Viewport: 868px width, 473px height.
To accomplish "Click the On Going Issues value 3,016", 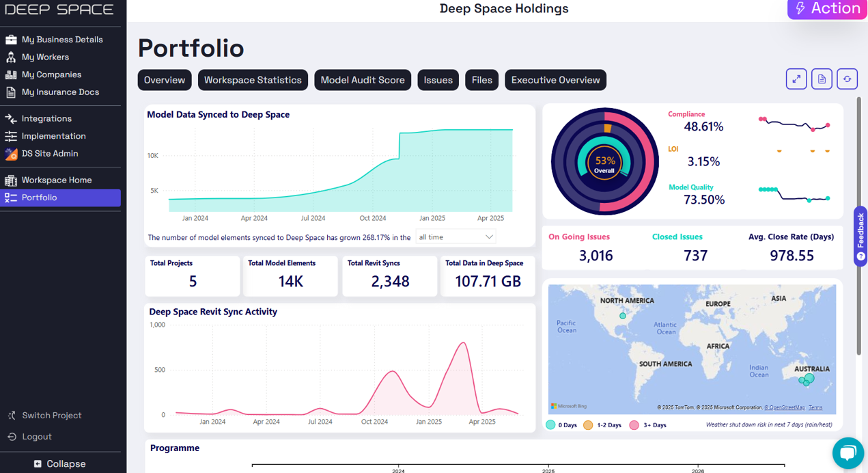I will [x=596, y=256].
